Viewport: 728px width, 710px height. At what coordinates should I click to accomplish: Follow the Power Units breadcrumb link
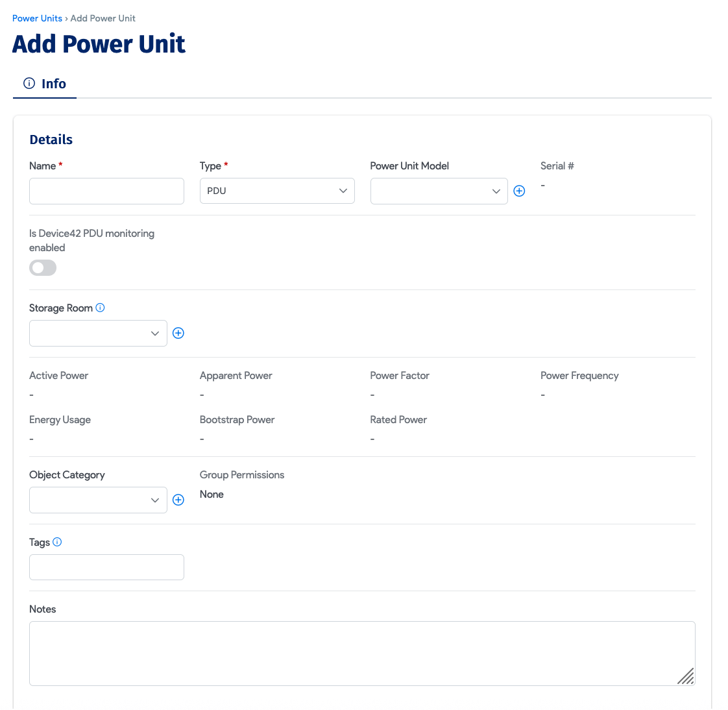click(37, 18)
